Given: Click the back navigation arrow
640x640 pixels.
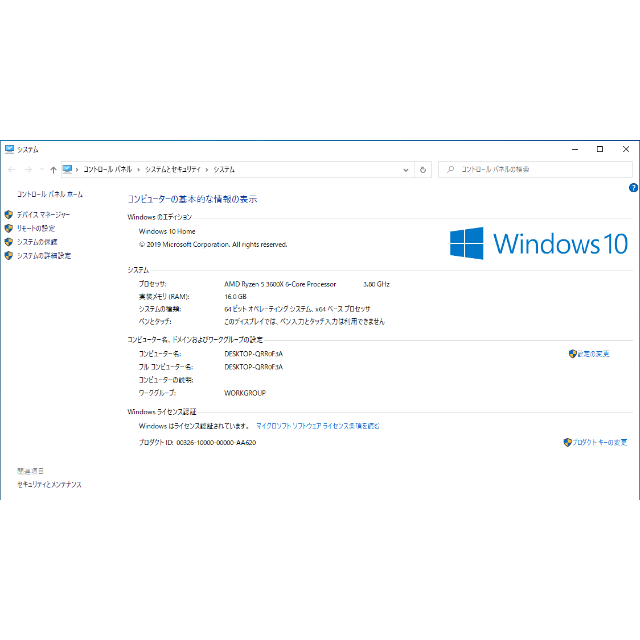Looking at the screenshot, I should click(x=12, y=169).
